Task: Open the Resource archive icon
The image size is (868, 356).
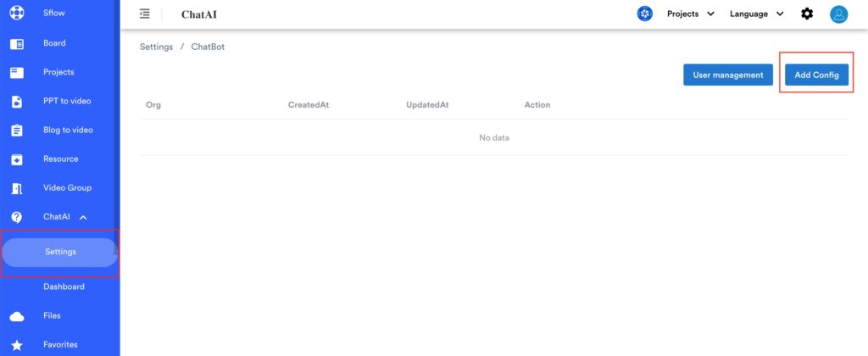Action: [x=17, y=159]
